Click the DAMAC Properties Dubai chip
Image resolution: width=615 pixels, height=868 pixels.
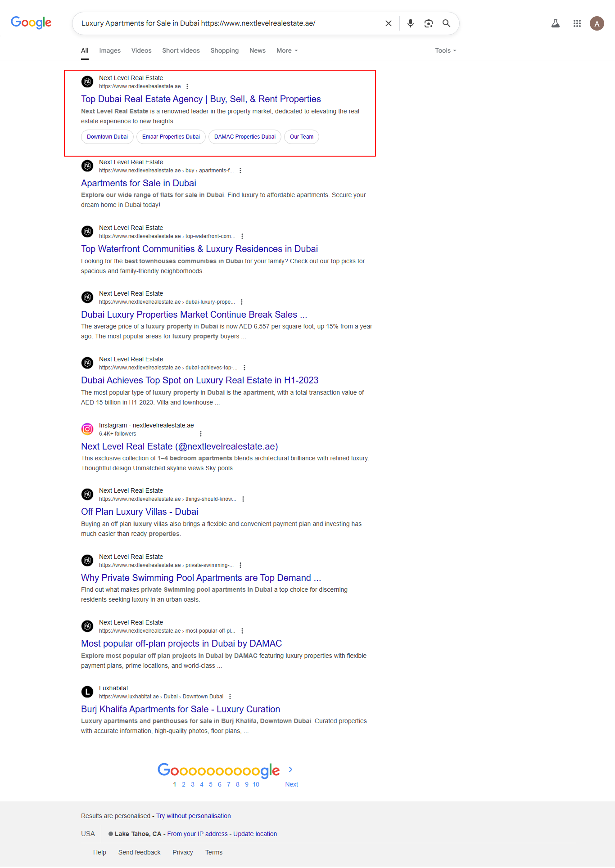click(245, 137)
